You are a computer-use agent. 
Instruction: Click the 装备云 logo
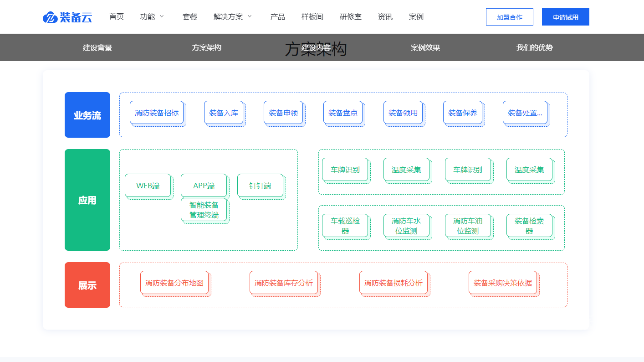point(67,17)
